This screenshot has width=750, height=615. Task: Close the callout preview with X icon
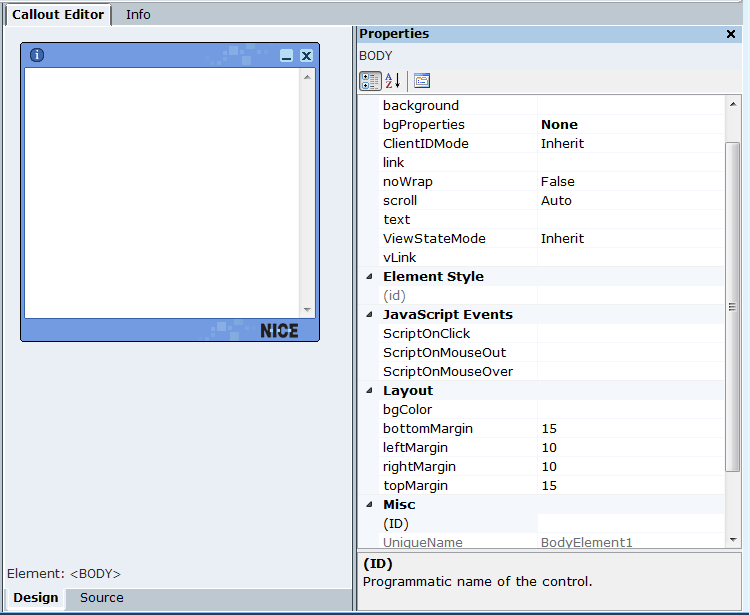[306, 56]
